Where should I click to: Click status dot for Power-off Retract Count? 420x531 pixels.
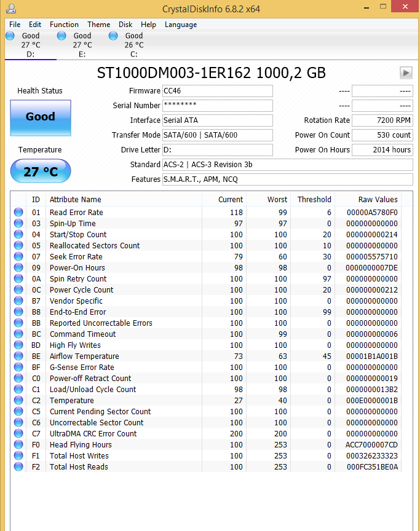click(x=18, y=378)
